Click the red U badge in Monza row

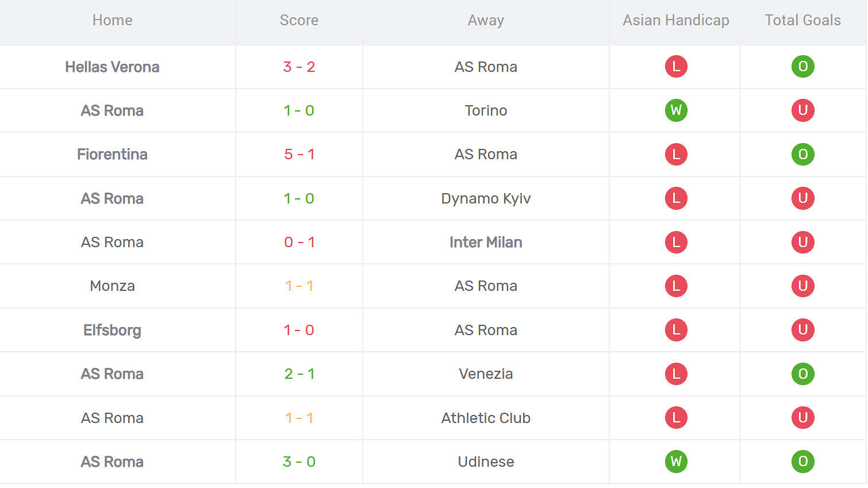[x=802, y=286]
